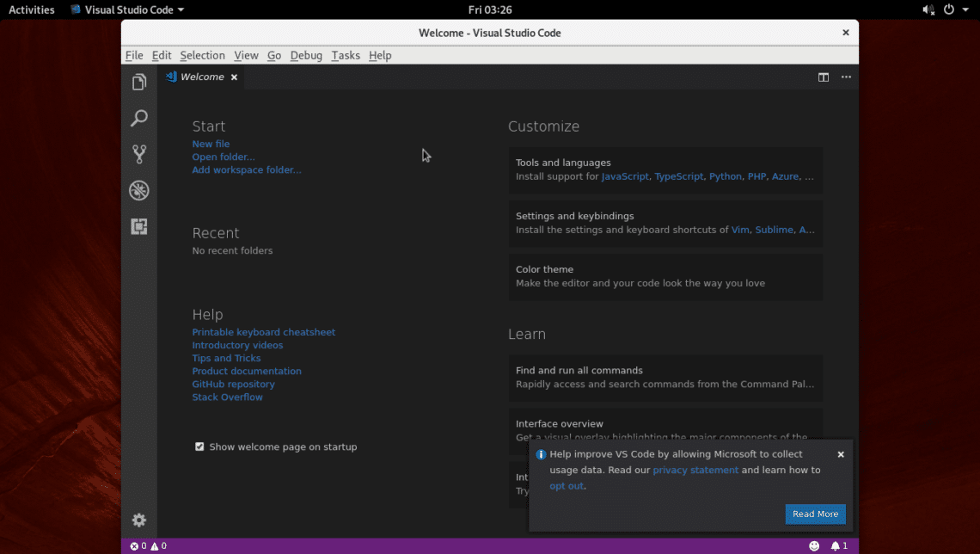980x554 pixels.
Task: Open the Extensions view icon
Action: pyautogui.click(x=139, y=226)
